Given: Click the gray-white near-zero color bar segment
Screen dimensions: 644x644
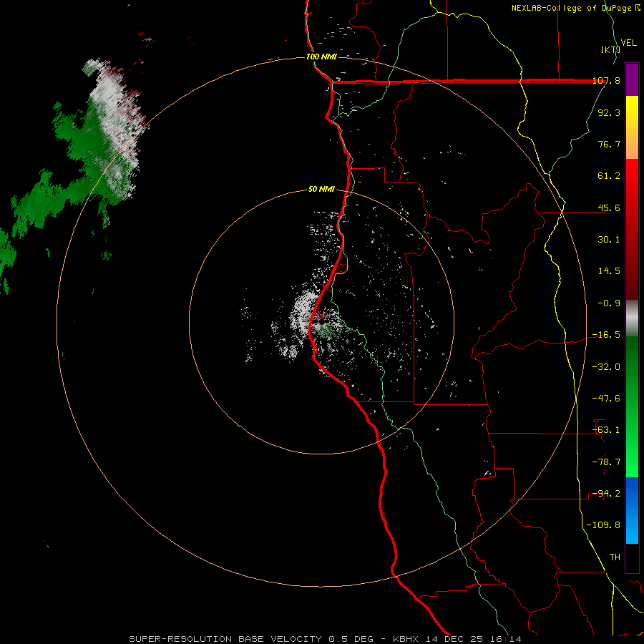Looking at the screenshot, I should point(632,318).
